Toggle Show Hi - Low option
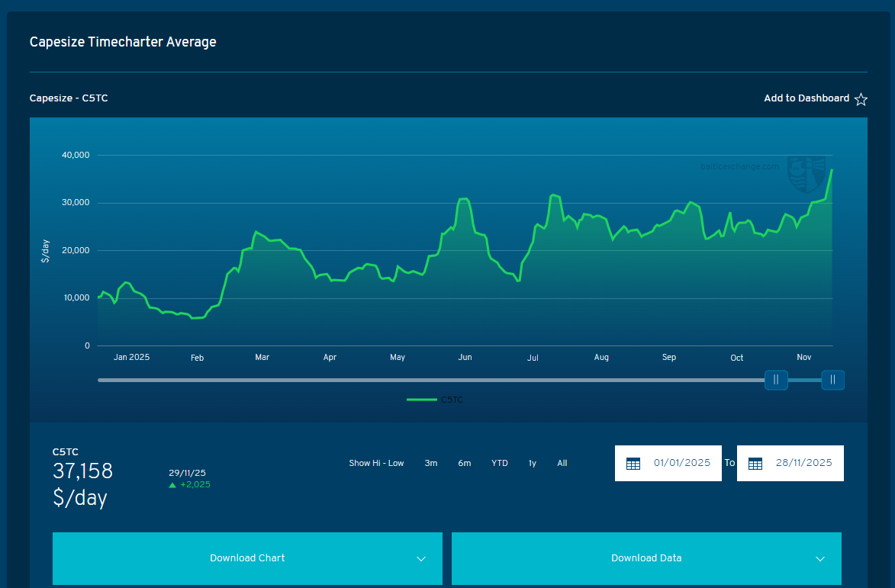Image resolution: width=895 pixels, height=588 pixels. click(376, 463)
